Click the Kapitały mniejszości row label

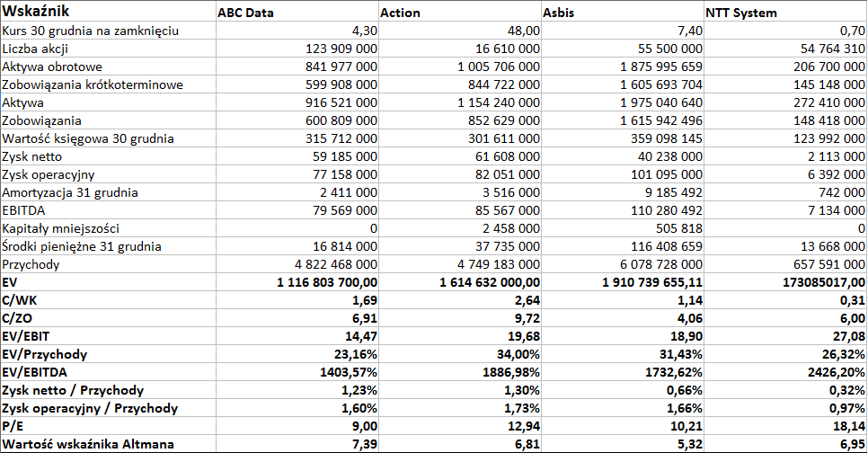pyautogui.click(x=61, y=228)
